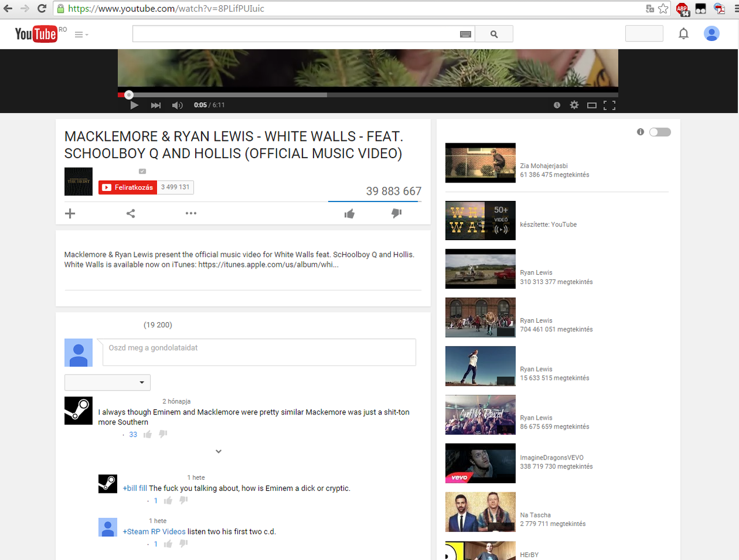Screen dimensions: 739x560
Task: Click the 0:05 / 6:11 time display
Action: 210,105
